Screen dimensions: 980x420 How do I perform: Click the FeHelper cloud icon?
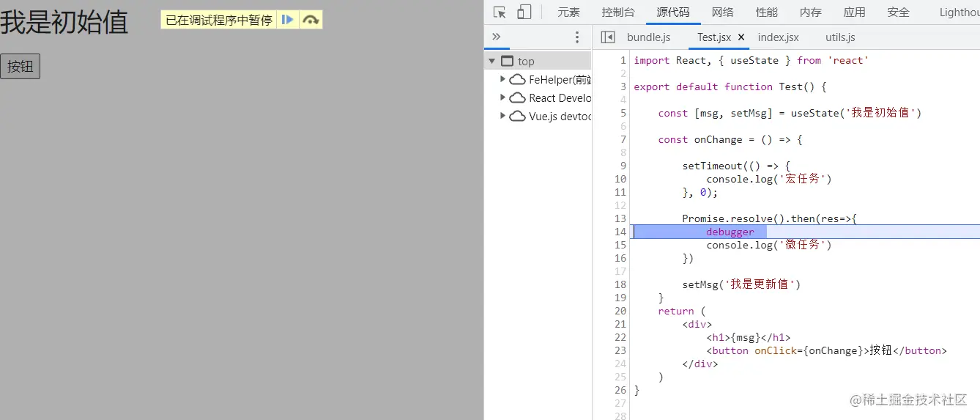(517, 80)
